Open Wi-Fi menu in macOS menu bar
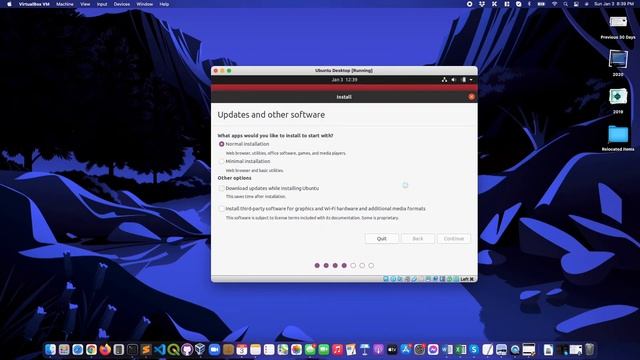Viewport: 640px width, 360px height. [554, 4]
